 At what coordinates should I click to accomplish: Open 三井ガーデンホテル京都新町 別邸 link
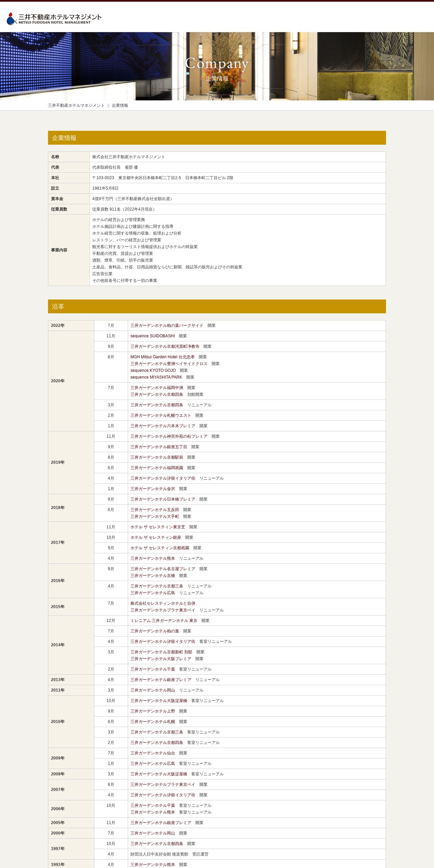pos(161,652)
